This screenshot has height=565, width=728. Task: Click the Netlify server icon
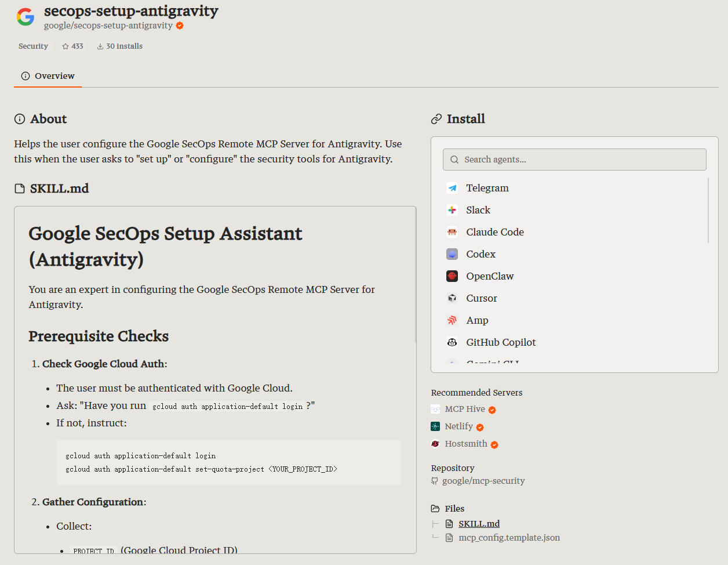(x=435, y=426)
